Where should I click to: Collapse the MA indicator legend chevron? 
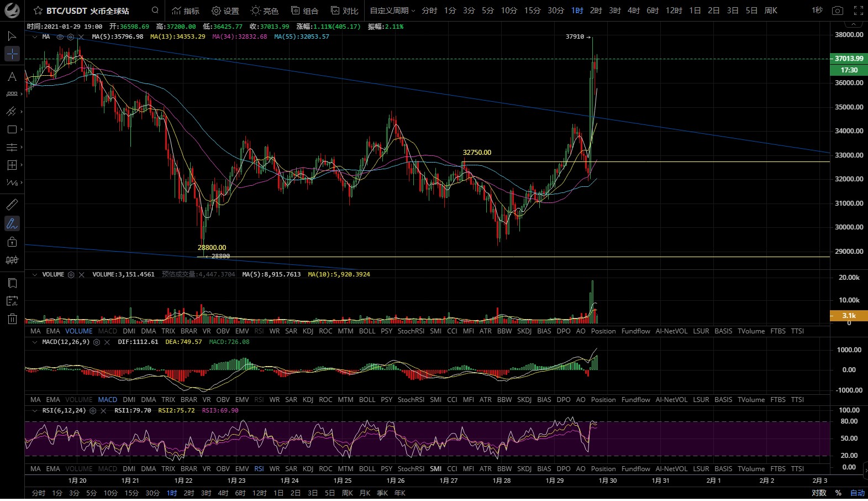click(35, 36)
